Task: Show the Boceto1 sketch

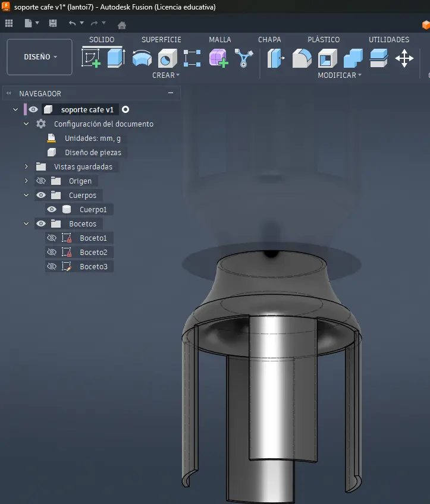Action: point(52,238)
